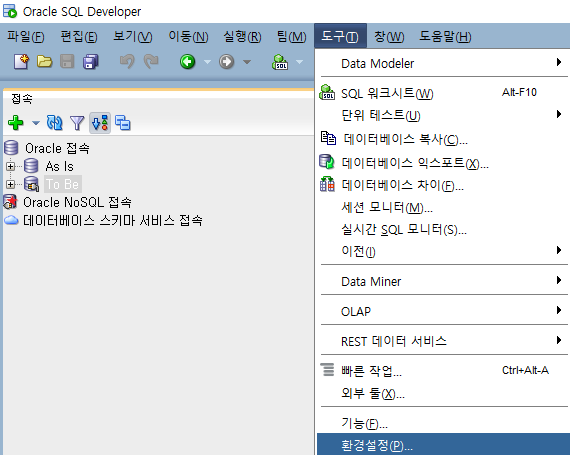Open the 창(W) menu

pos(389,36)
